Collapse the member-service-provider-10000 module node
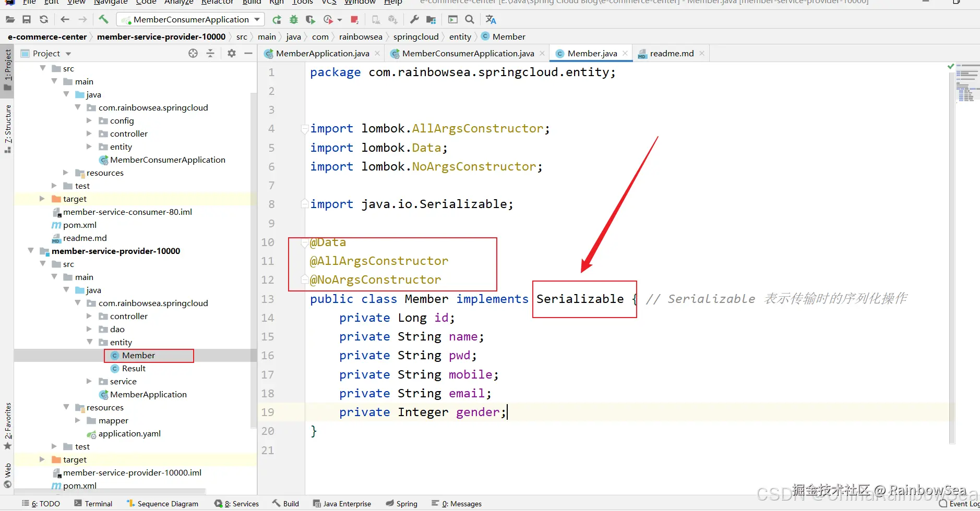Viewport: 980px width, 511px height. pyautogui.click(x=31, y=251)
